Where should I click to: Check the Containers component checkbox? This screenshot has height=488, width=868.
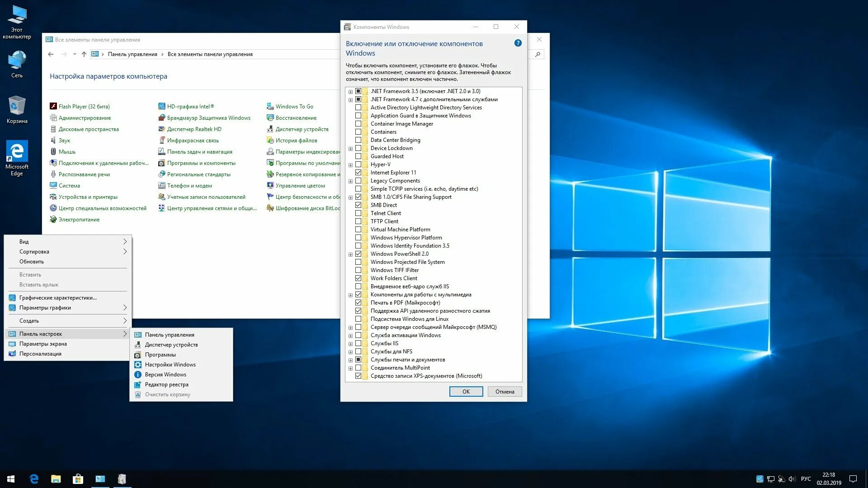coord(359,132)
